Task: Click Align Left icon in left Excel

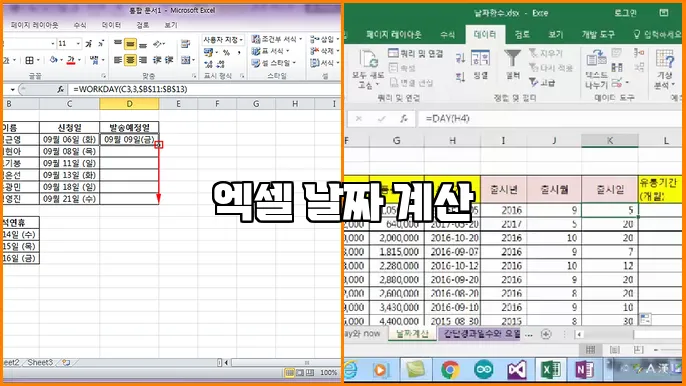Action: [118, 60]
